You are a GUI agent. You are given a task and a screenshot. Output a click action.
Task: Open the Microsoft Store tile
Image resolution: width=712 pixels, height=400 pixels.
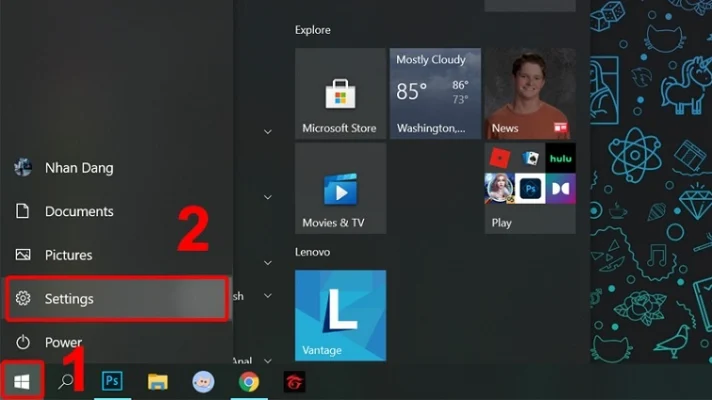click(340, 94)
